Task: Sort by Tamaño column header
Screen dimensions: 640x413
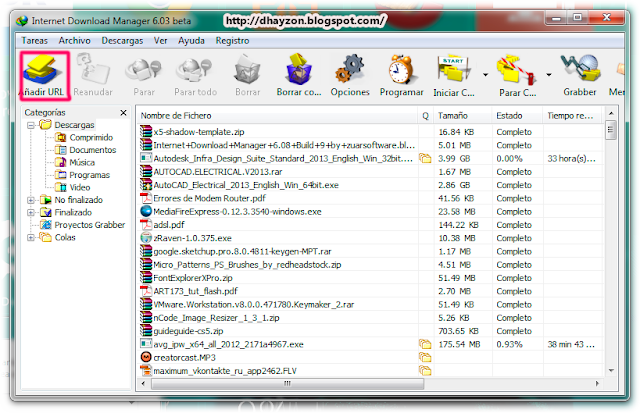Action: (462, 116)
